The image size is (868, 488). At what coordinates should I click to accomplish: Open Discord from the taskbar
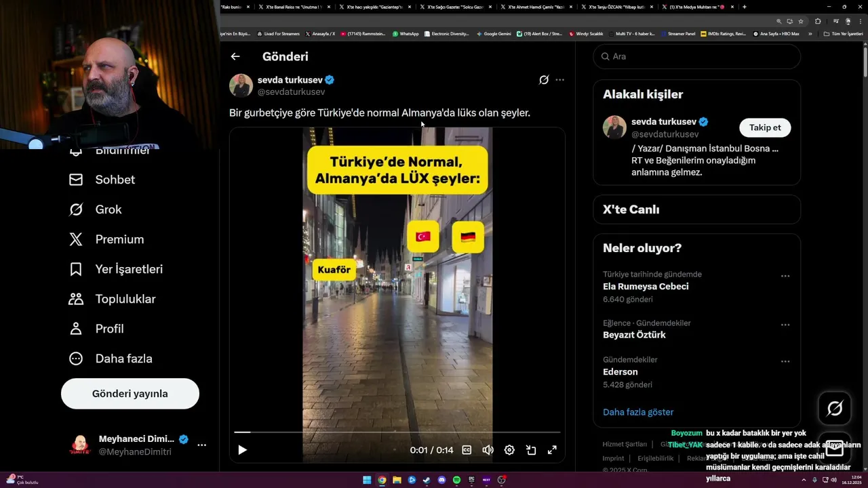(441, 480)
